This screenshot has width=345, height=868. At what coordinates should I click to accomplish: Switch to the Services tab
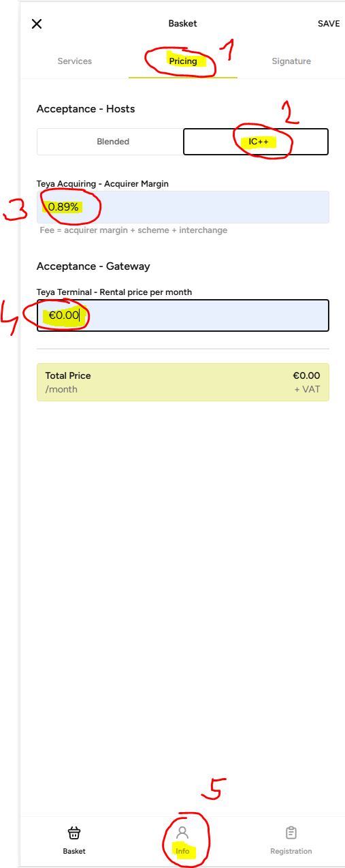point(75,61)
